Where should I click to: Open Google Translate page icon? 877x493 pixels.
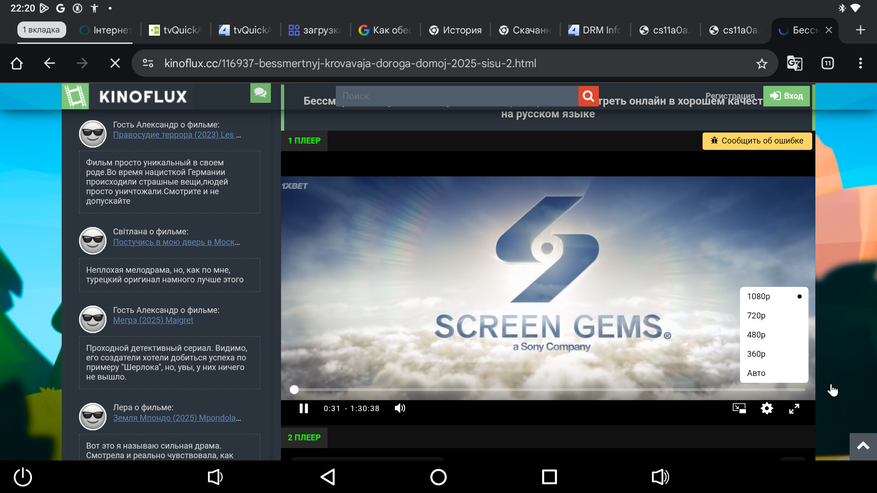[795, 63]
